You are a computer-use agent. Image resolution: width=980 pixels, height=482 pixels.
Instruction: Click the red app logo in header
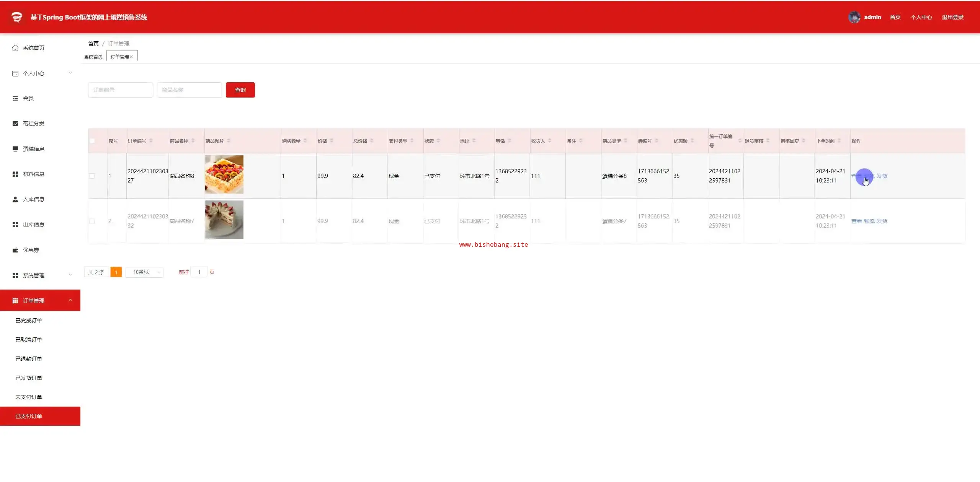(x=16, y=17)
